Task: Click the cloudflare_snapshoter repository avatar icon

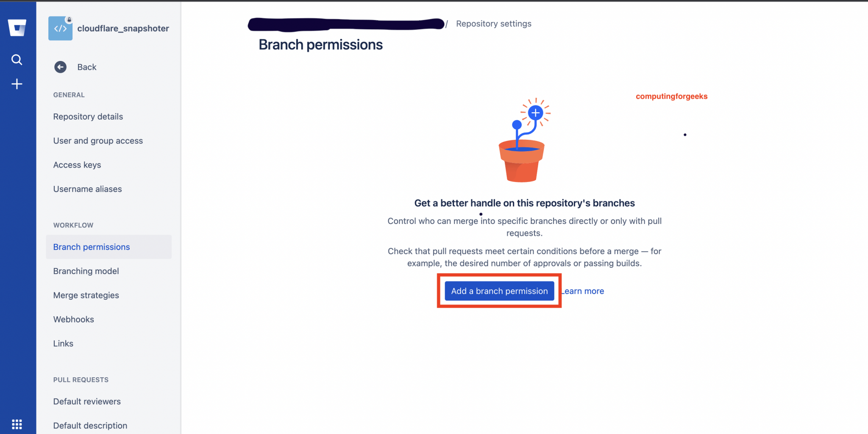Action: [60, 28]
